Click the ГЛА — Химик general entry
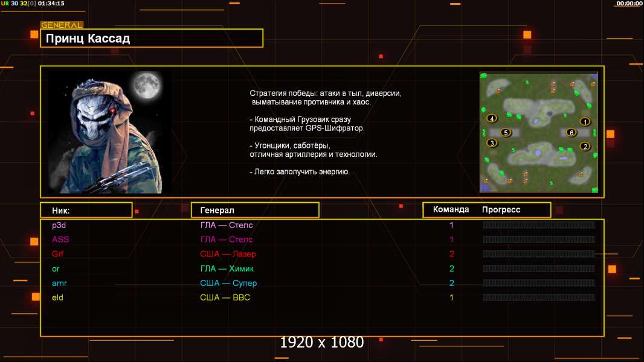Viewport: 644px width, 362px height. tap(227, 268)
